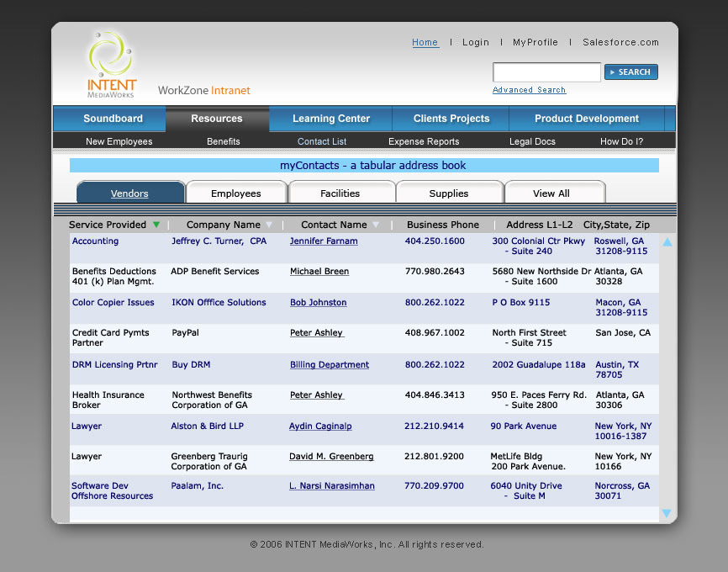The image size is (728, 572).
Task: Open Legal Docs submenu item
Action: coord(532,141)
